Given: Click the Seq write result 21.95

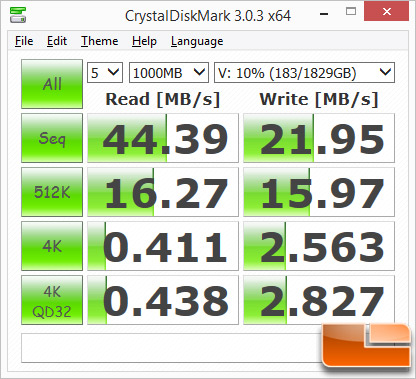Looking at the screenshot, I should pyautogui.click(x=319, y=138).
